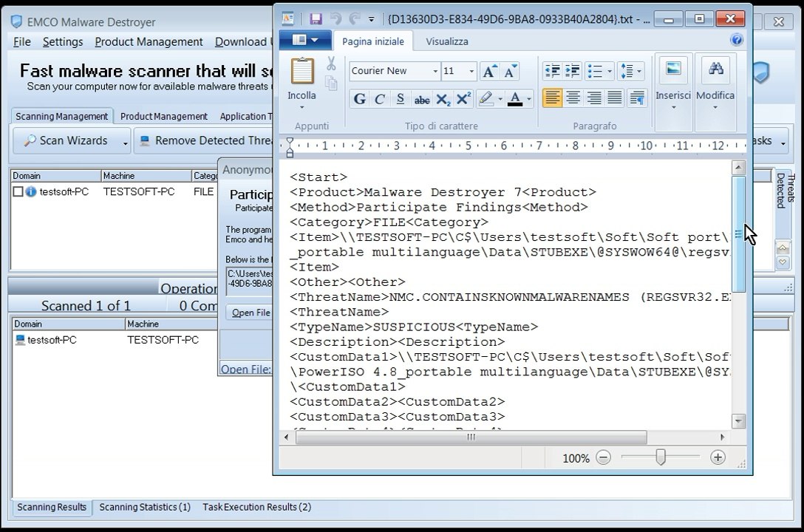Select the testsoft-PC row in operations list

(x=115, y=340)
